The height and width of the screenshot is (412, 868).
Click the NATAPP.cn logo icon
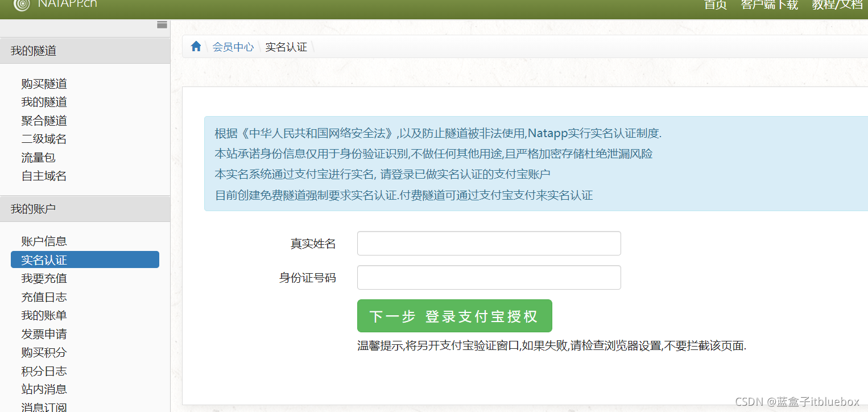[21, 5]
